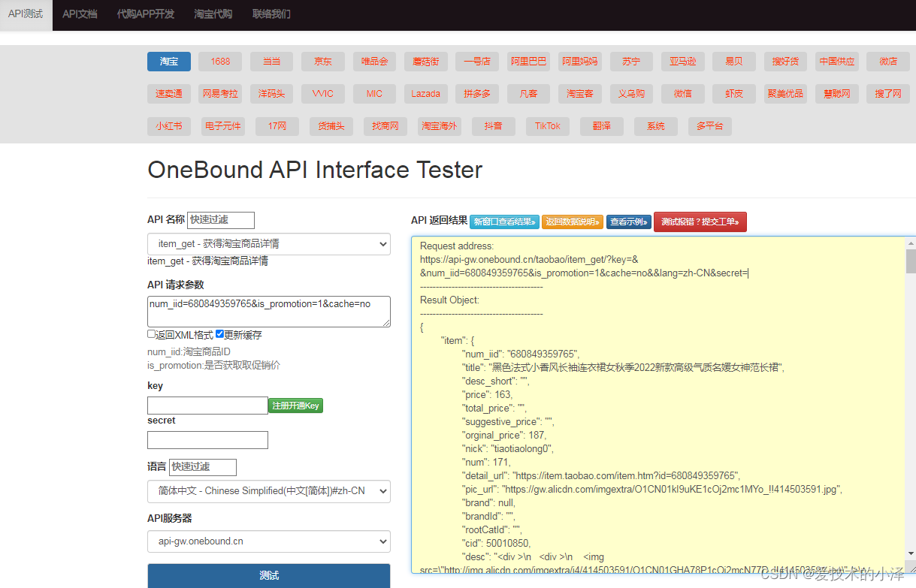Screen dimensions: 916x588
Task: Choose the 当当 platform
Action: pos(271,62)
